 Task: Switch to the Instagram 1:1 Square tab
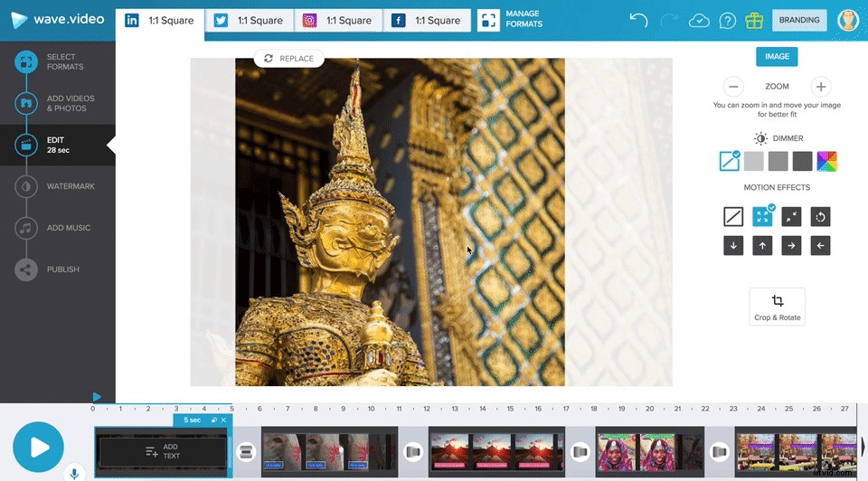coord(337,21)
